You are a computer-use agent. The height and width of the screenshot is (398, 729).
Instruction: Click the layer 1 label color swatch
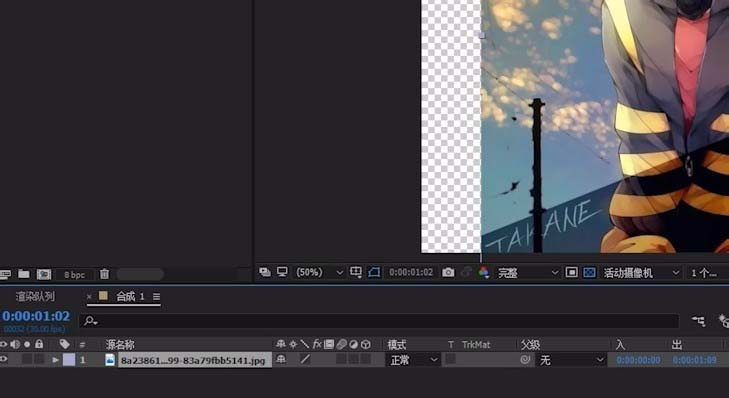coord(69,360)
